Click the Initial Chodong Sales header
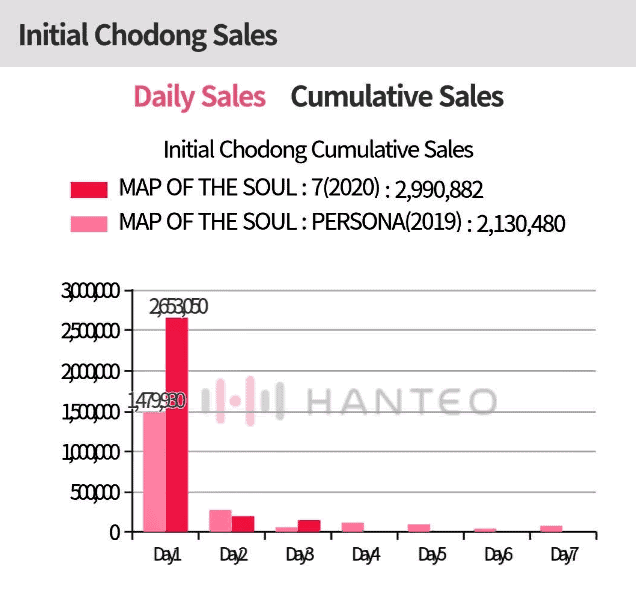636x607 pixels. pyautogui.click(x=148, y=35)
